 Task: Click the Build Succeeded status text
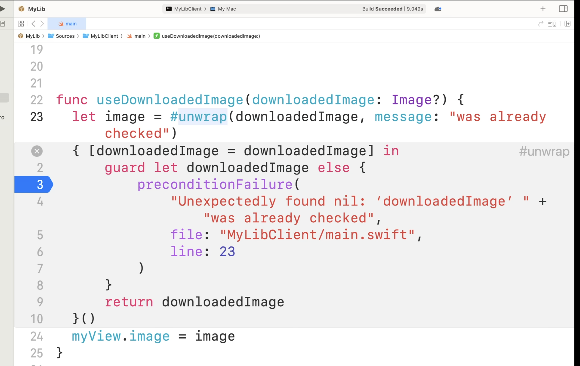393,9
